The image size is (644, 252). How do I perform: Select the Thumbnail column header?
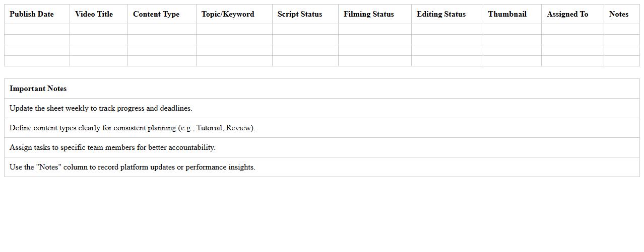[507, 14]
